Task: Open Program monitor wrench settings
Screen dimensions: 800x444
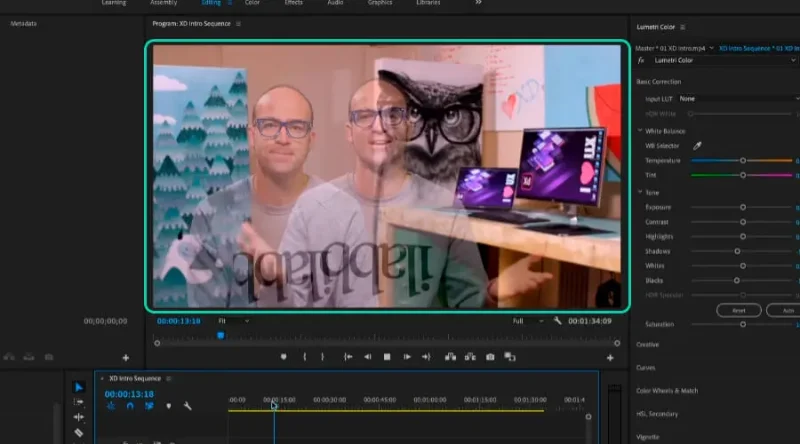Action: [x=557, y=321]
